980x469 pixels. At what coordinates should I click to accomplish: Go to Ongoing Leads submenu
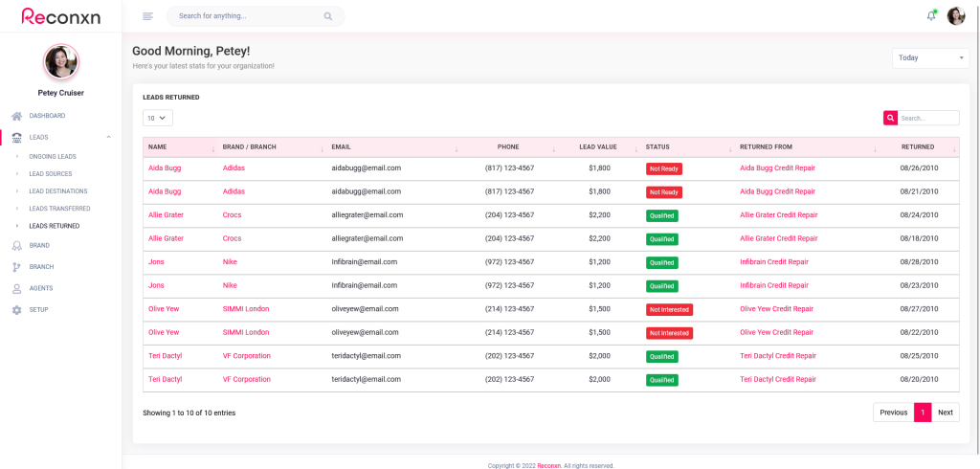[53, 156]
